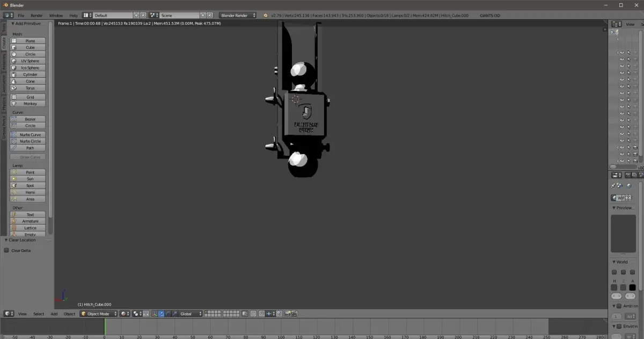Add a Bezier curve
Image resolution: width=644 pixels, height=339 pixels.
(28, 119)
